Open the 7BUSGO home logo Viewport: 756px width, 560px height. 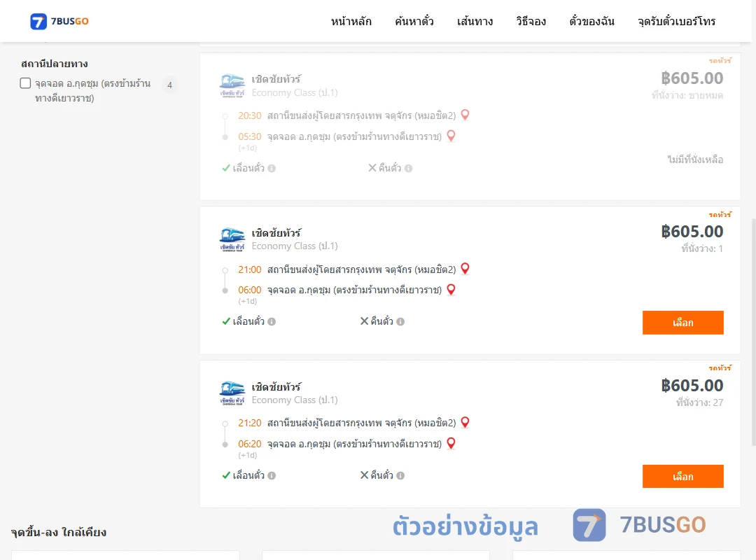(x=59, y=21)
